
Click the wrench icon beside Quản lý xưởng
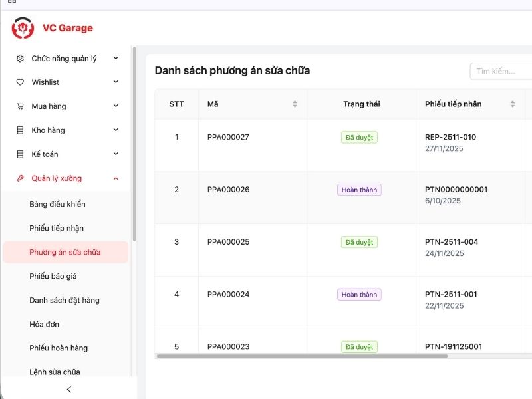pyautogui.click(x=20, y=178)
